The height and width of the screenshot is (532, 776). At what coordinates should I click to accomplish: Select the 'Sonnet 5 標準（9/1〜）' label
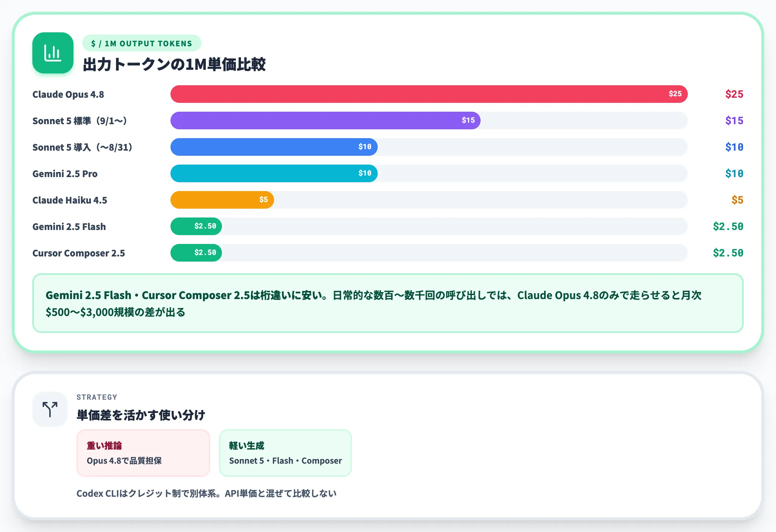pos(79,121)
